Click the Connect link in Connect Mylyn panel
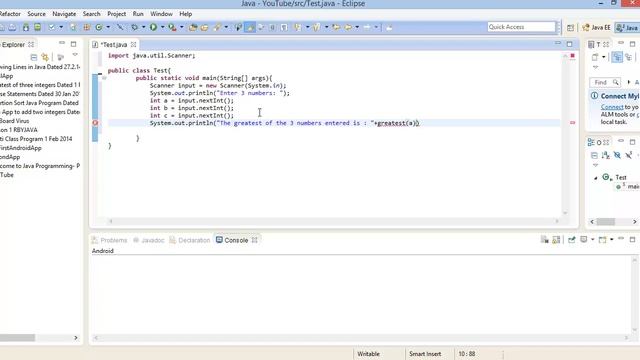This screenshot has height=360, width=640. pos(612,107)
